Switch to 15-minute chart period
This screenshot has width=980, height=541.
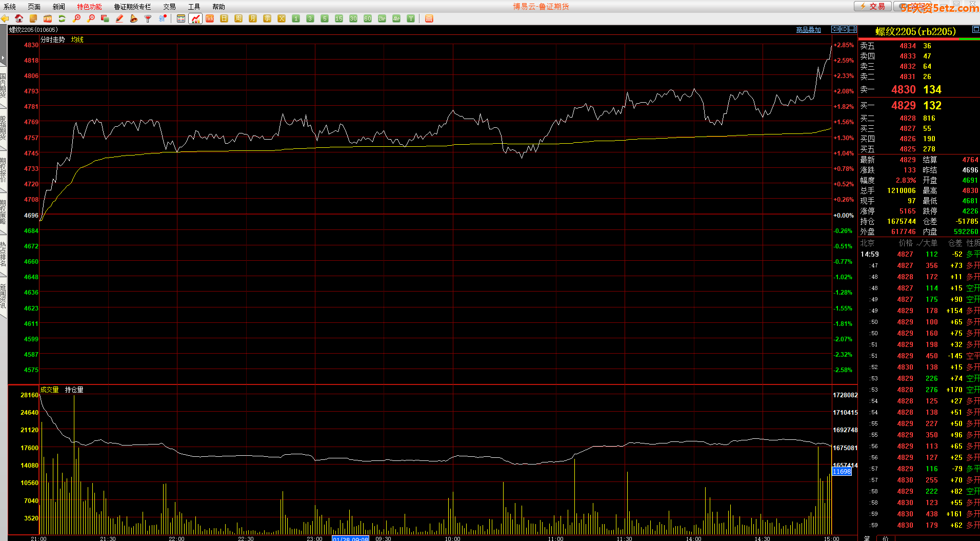coord(339,18)
